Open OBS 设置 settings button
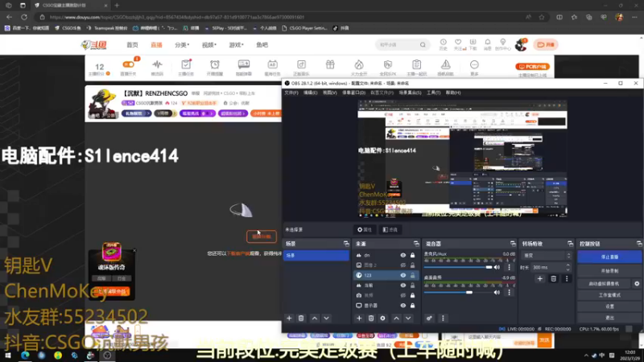Viewport: 644px width, 362px height. tap(609, 306)
